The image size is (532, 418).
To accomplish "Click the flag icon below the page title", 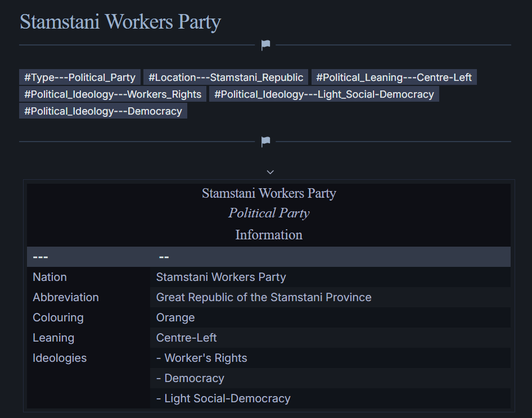I will pos(265,46).
